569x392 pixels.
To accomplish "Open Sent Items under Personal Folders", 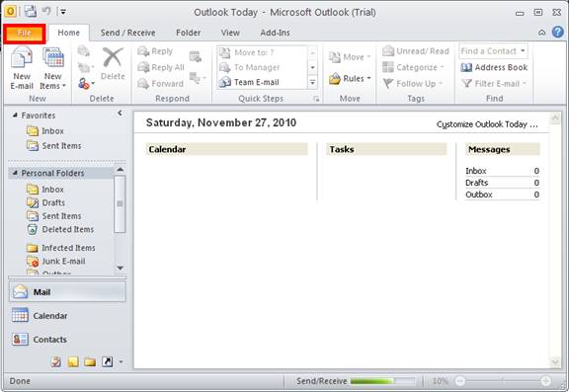I will pos(54,216).
